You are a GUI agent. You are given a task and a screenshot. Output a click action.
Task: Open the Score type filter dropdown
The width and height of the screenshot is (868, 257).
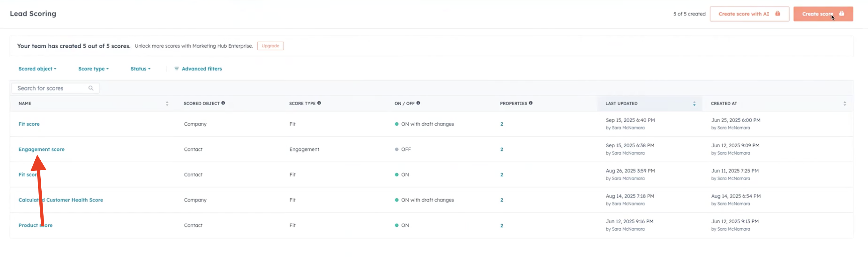tap(93, 69)
